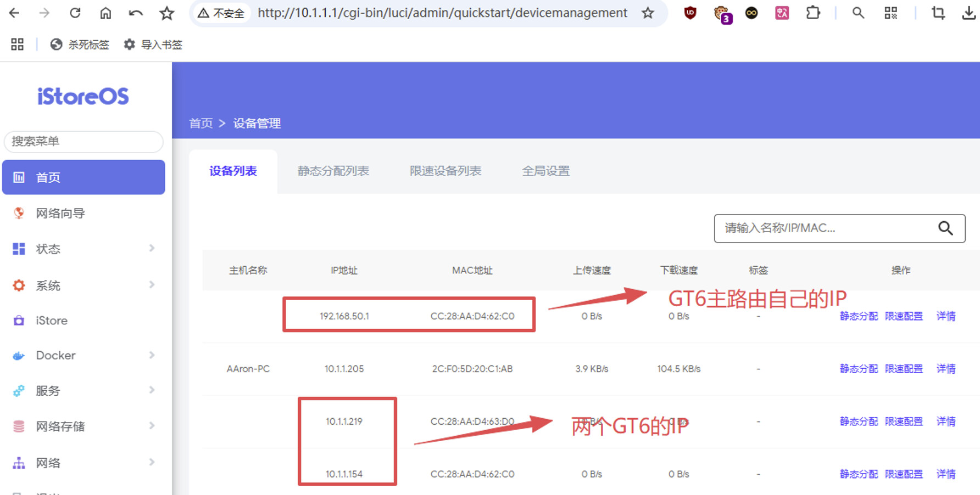This screenshot has height=495, width=980.
Task: Open the 系统 sidebar menu
Action: (83, 285)
